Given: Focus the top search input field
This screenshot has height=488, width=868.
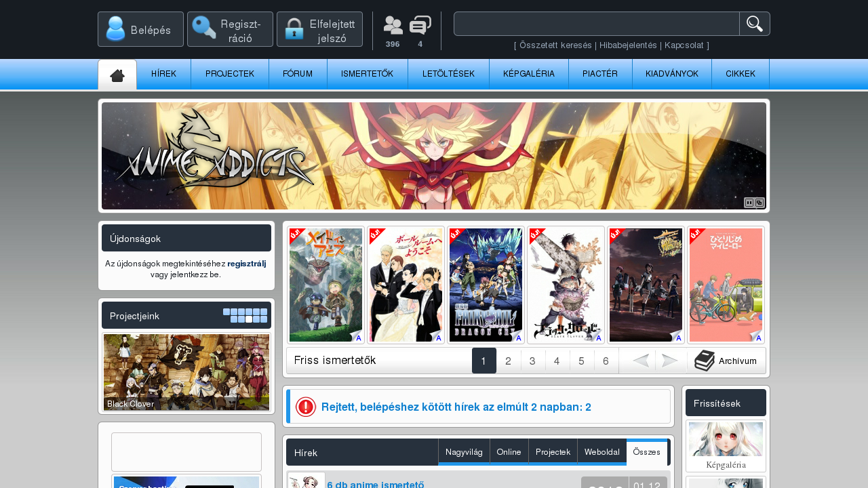Looking at the screenshot, I should point(597,24).
